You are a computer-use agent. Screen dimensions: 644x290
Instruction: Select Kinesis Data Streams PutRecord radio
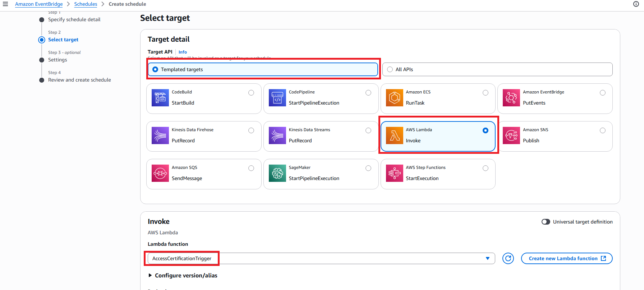(x=368, y=130)
